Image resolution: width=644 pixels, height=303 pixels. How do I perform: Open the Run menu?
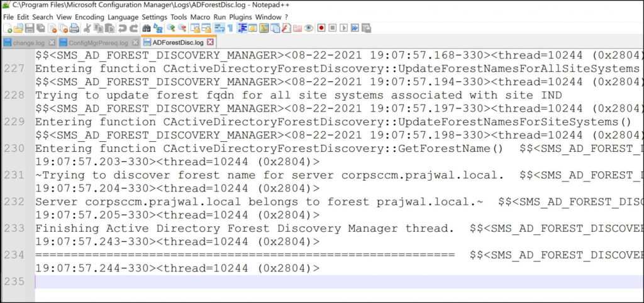tap(219, 17)
